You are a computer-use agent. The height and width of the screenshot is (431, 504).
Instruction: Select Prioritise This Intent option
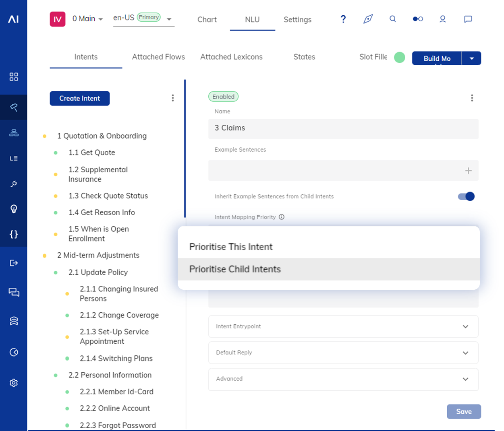329,247
